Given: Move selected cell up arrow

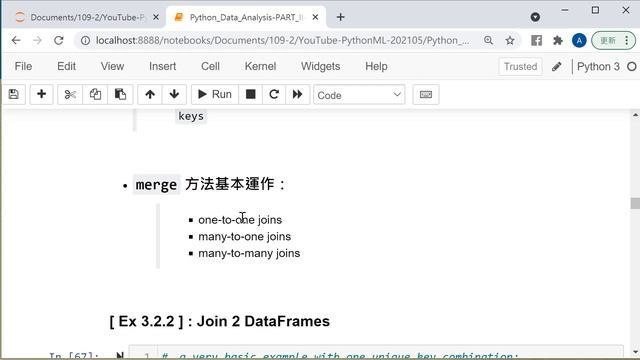Looking at the screenshot, I should pyautogui.click(x=150, y=95).
